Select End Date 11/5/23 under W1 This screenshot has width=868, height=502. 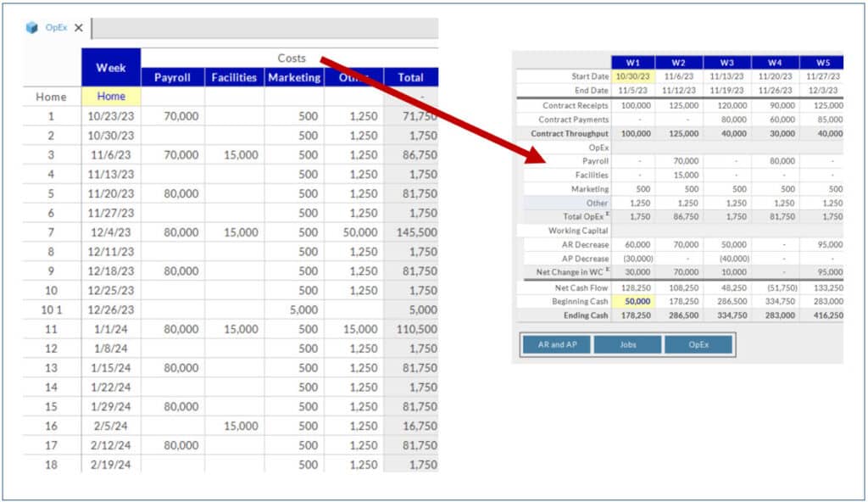coord(632,91)
